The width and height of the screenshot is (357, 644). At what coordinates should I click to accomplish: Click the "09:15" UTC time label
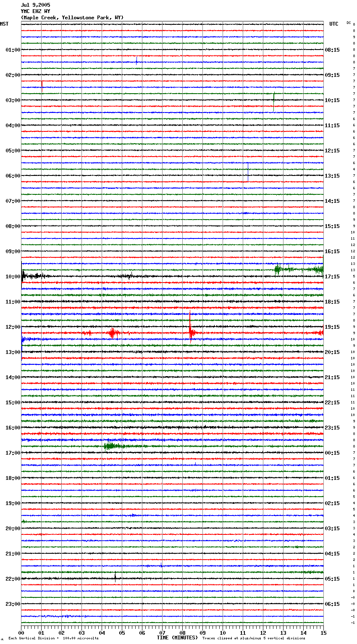click(332, 75)
